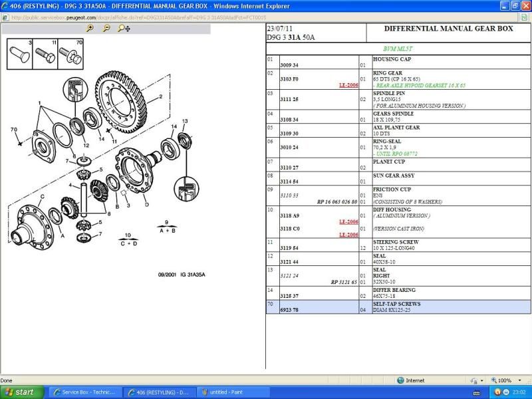Click the LE-2006 link for ring gear 3103 F0
Screen dimensions: 532x399
348,85
